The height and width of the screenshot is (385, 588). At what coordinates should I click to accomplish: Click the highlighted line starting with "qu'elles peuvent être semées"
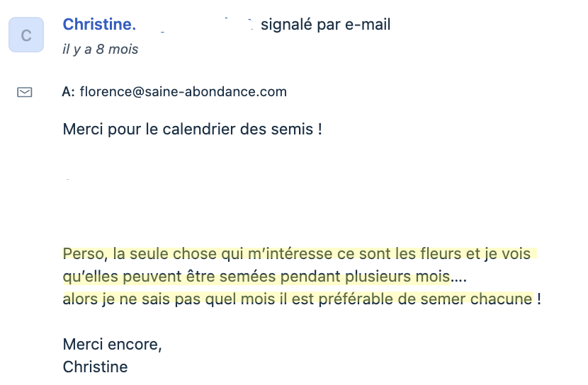tap(265, 277)
